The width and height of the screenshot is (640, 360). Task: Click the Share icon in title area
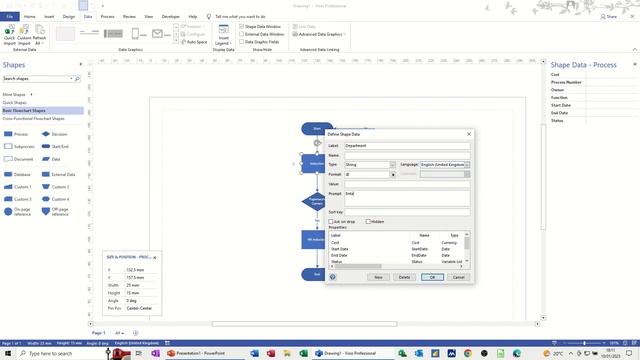tap(603, 17)
